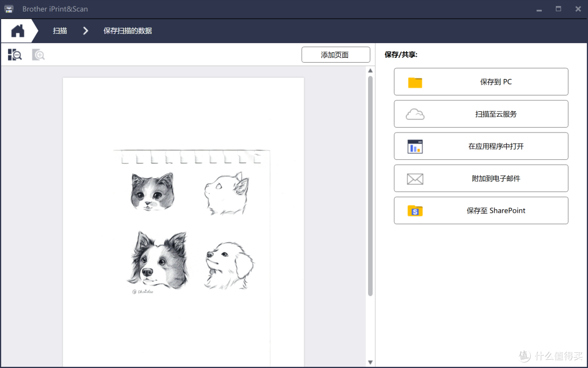Add a page with 添加页面
The image size is (588, 368).
click(335, 55)
